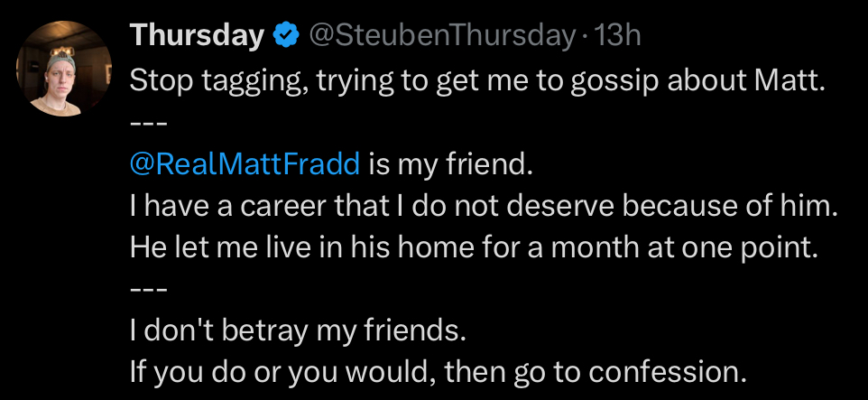The height and width of the screenshot is (400, 868).
Task: Click the line about a career not deserved
Action: tap(484, 206)
